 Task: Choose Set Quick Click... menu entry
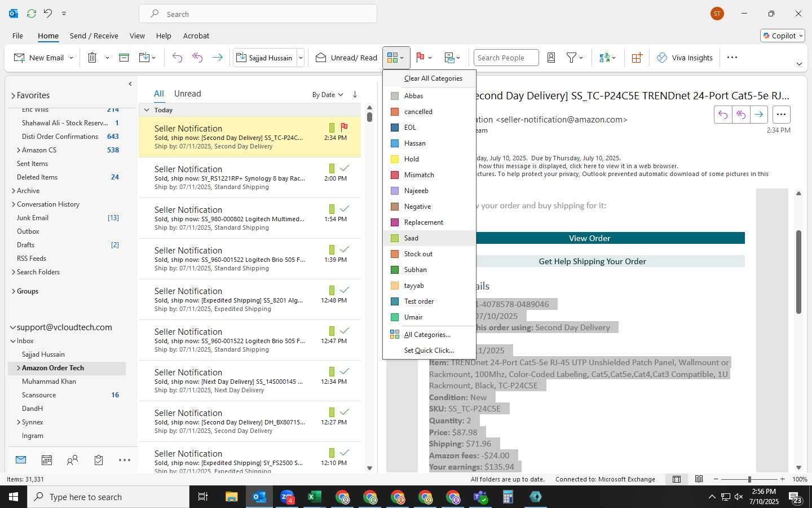point(429,351)
